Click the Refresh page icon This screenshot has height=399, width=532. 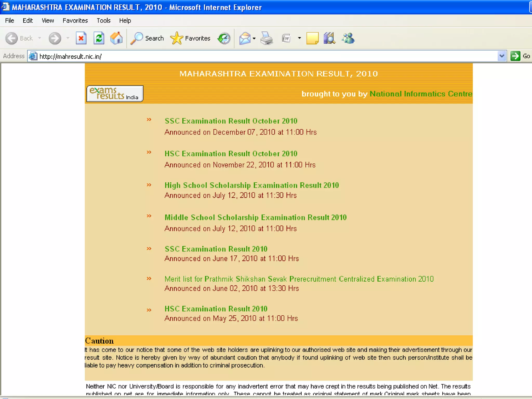99,38
